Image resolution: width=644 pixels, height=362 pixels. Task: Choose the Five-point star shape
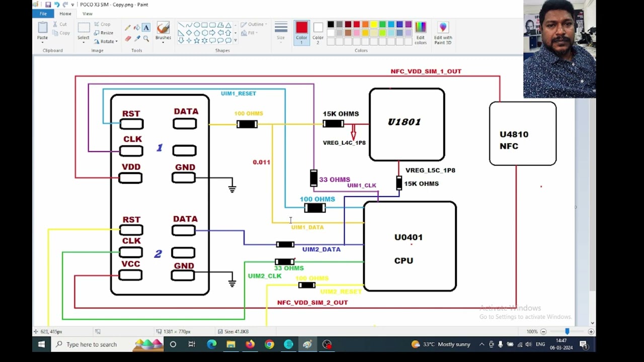point(197,41)
